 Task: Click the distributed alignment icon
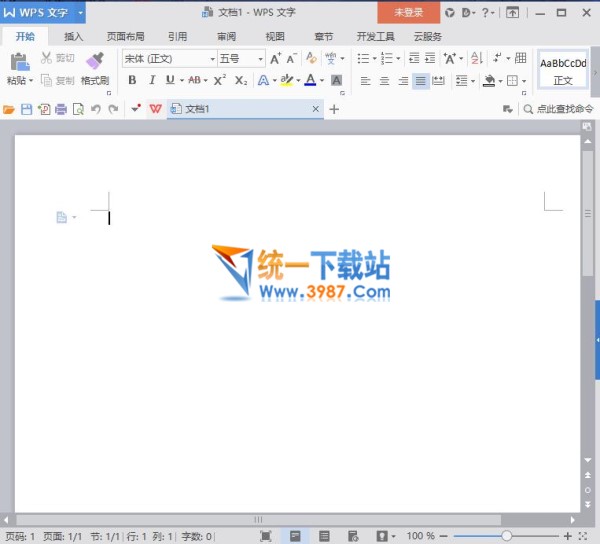pos(438,81)
